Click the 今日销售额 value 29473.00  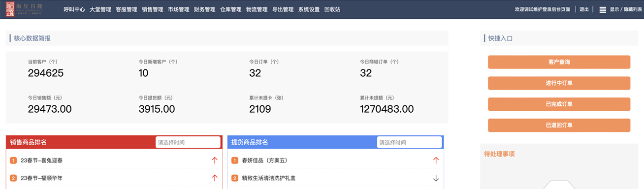tap(50, 109)
